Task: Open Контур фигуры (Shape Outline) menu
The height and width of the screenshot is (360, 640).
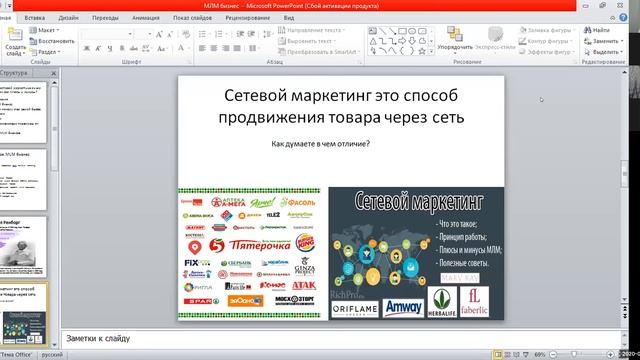Action: 546,41
